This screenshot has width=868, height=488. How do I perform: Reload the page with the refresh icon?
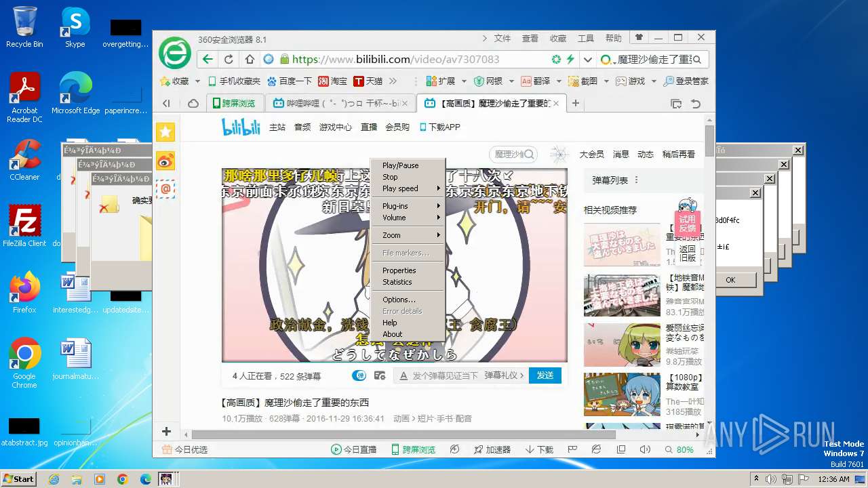[x=229, y=59]
